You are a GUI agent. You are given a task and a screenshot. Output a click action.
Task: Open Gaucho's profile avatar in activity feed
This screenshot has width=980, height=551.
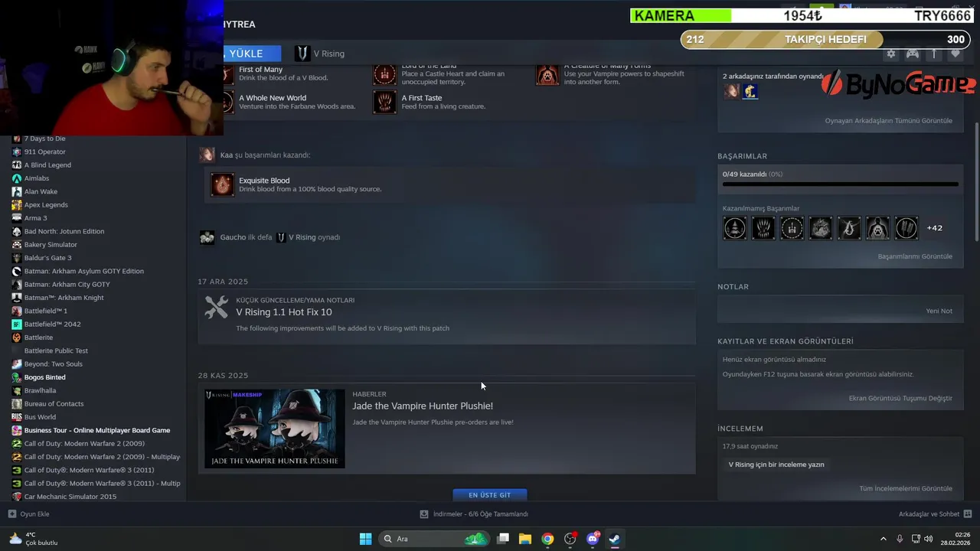tap(207, 237)
